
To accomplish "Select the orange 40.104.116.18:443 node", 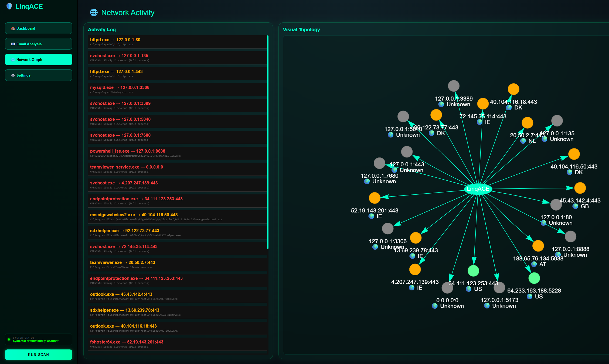I will pyautogui.click(x=513, y=89).
